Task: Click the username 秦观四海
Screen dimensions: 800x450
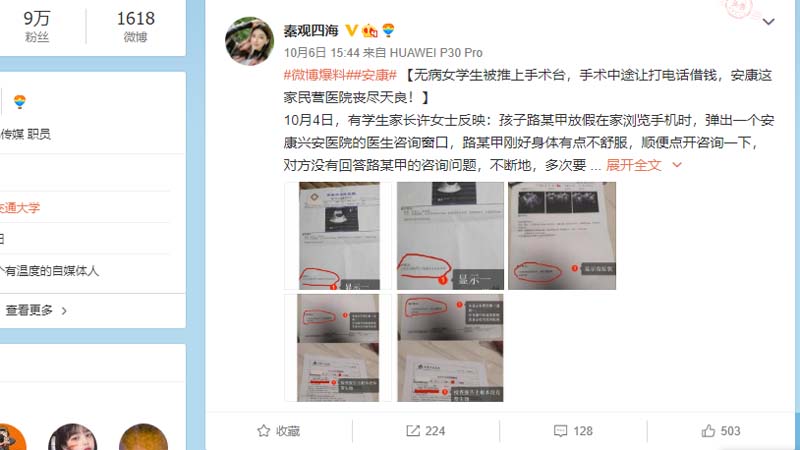Action: tap(311, 31)
